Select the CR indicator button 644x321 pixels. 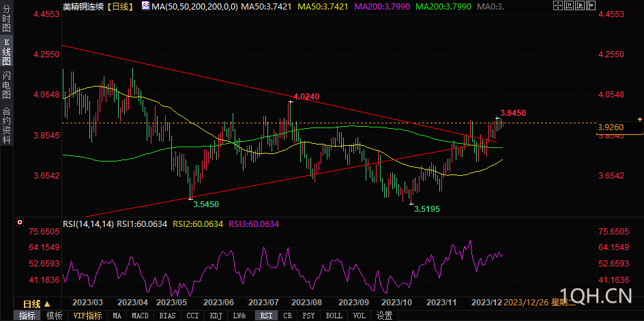point(287,316)
